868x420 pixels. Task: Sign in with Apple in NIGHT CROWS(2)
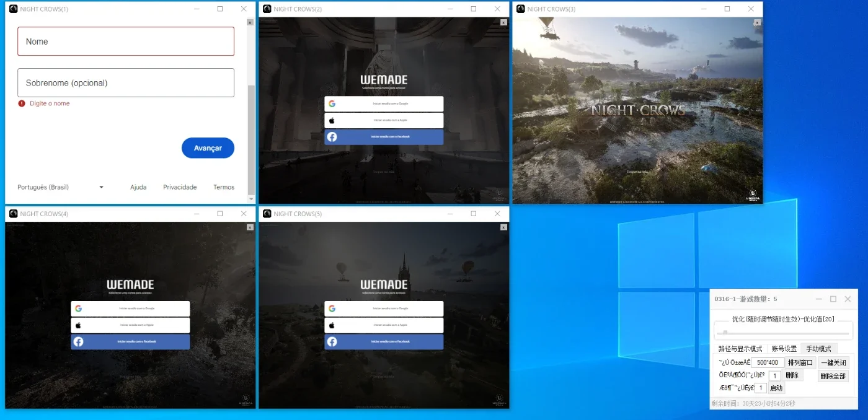(x=384, y=120)
